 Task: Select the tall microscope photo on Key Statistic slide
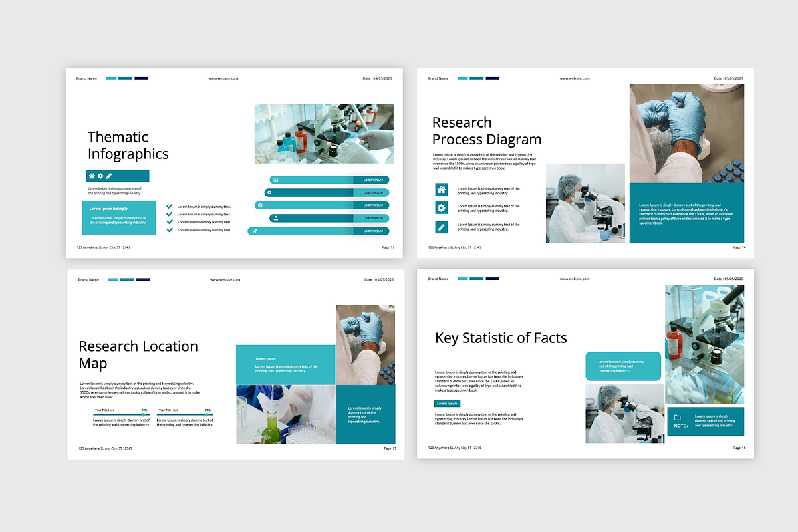(704, 344)
